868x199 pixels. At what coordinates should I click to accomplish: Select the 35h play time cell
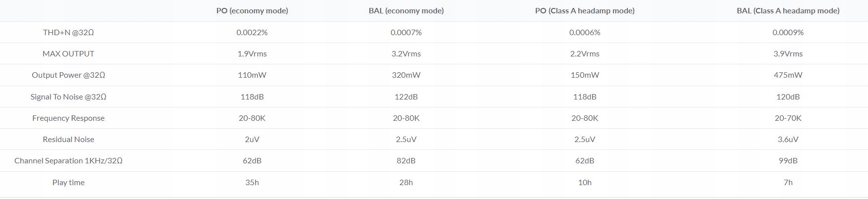coord(252,182)
